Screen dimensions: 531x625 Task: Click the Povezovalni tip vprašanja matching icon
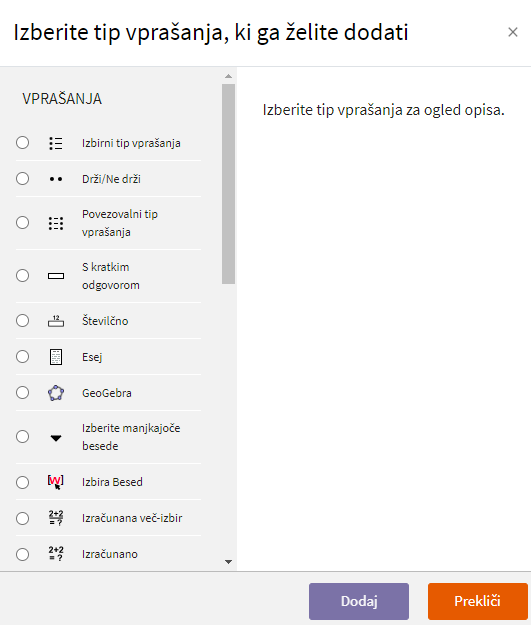click(56, 223)
